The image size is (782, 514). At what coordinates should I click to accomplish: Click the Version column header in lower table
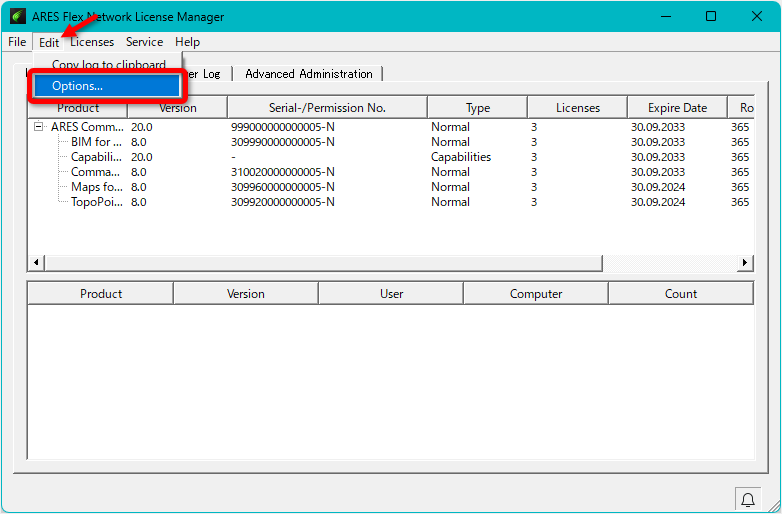(x=245, y=294)
